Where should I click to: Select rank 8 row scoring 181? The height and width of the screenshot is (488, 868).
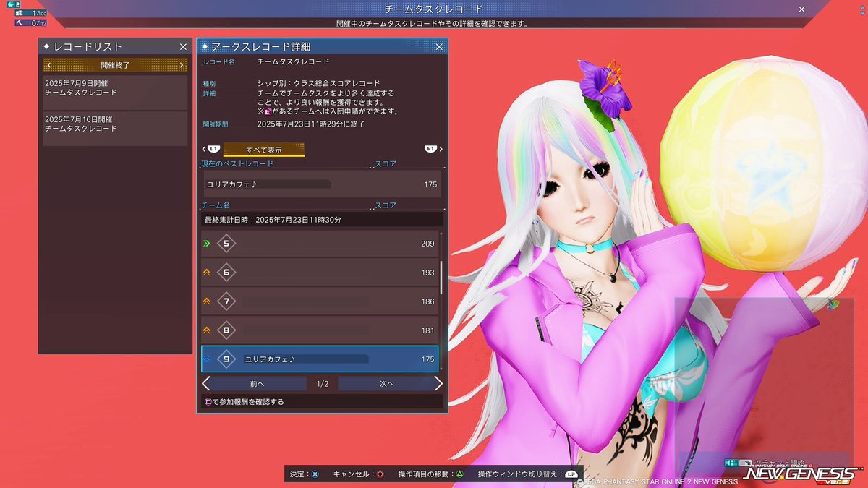point(319,330)
